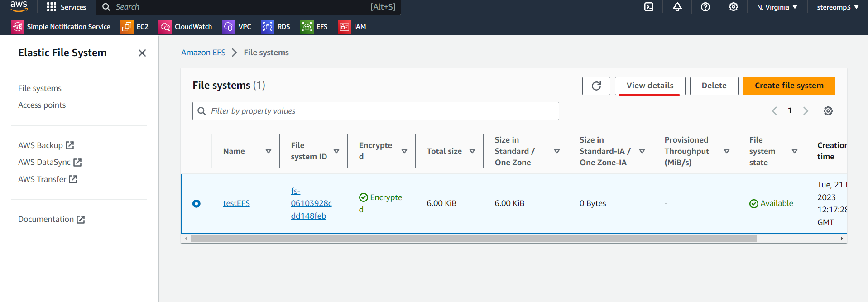Sort by File system ID column
Viewport: 868px width, 302px height.
click(x=336, y=151)
